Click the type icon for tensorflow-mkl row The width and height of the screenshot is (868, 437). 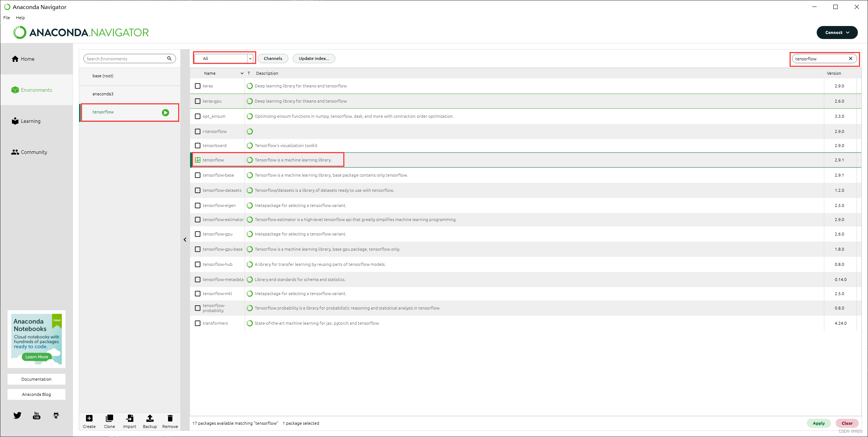(250, 294)
